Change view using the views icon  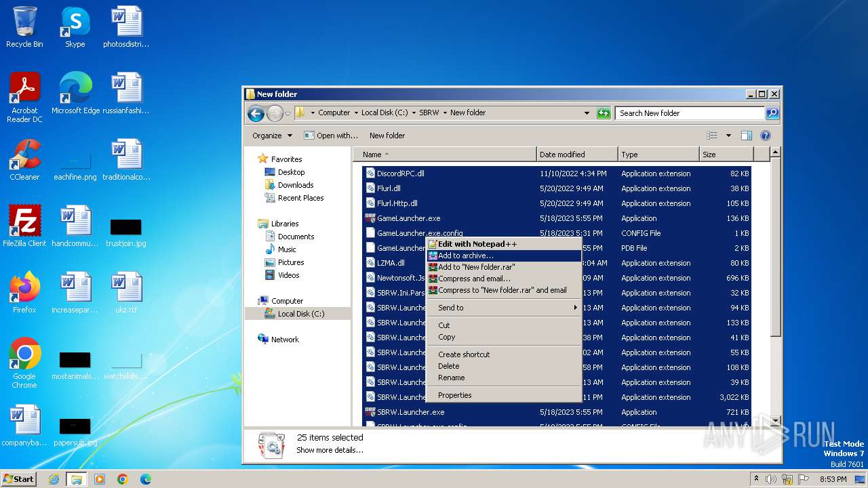tap(711, 136)
